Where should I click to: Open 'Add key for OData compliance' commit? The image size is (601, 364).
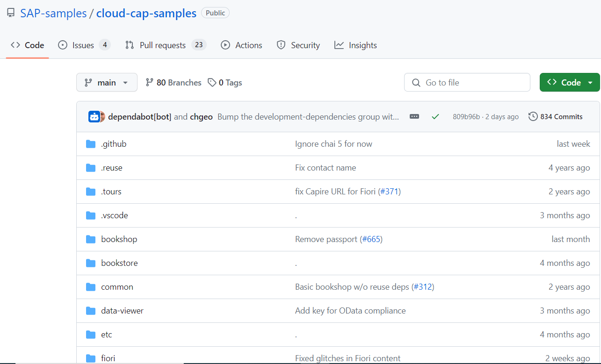[x=350, y=311]
